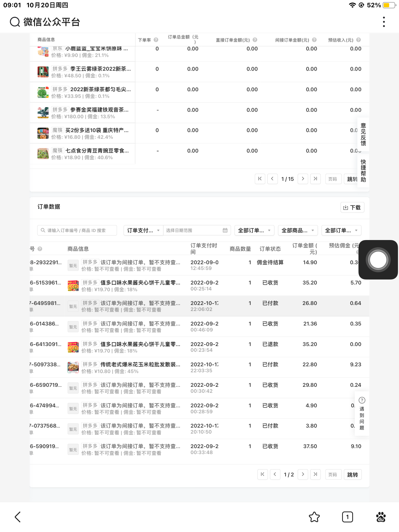Tap thumbnail of 买2份多送10袋 重庆特产 product
Image resolution: width=399 pixels, height=532 pixels.
click(x=43, y=133)
